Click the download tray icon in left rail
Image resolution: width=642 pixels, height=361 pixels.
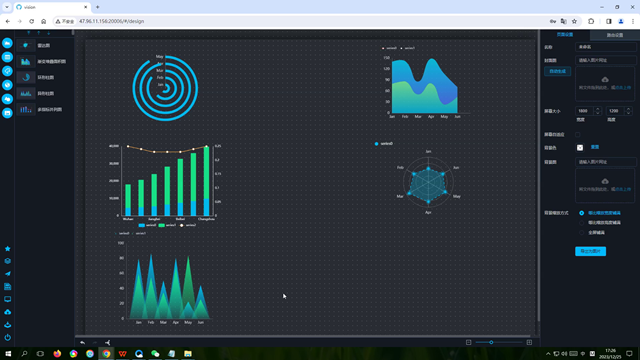tap(7, 325)
